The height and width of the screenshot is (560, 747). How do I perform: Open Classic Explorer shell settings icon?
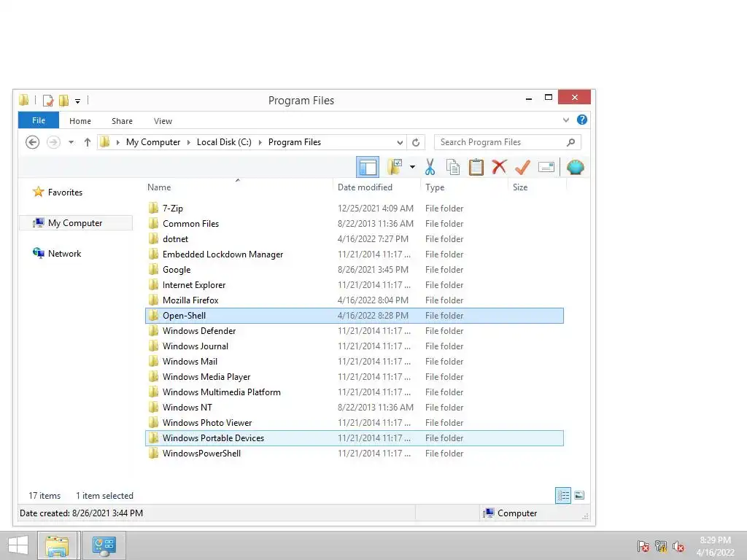tap(575, 167)
